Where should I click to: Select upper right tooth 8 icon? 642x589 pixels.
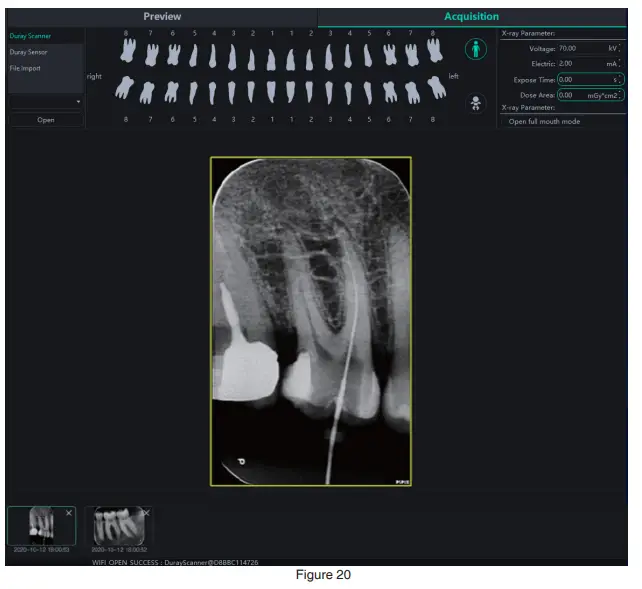pos(128,50)
